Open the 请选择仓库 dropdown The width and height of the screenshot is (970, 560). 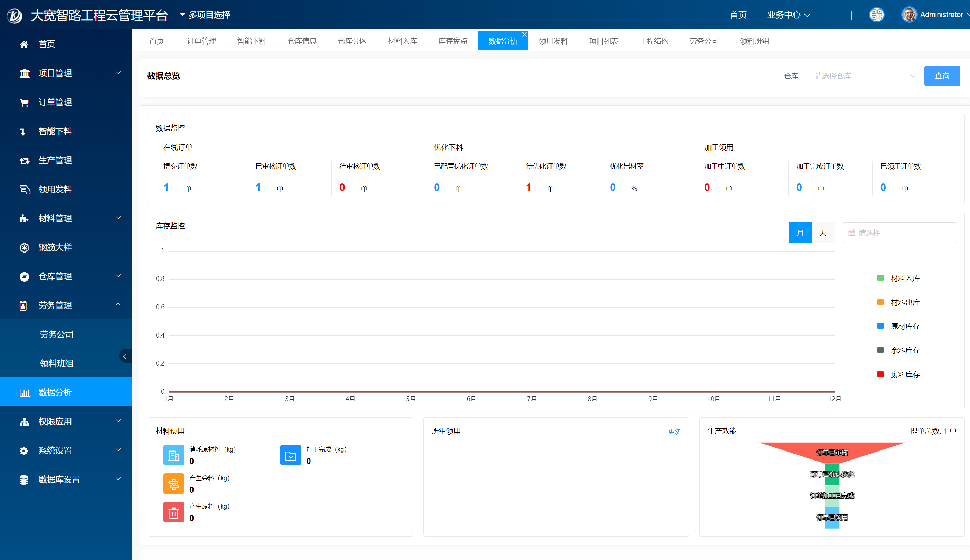pos(864,76)
